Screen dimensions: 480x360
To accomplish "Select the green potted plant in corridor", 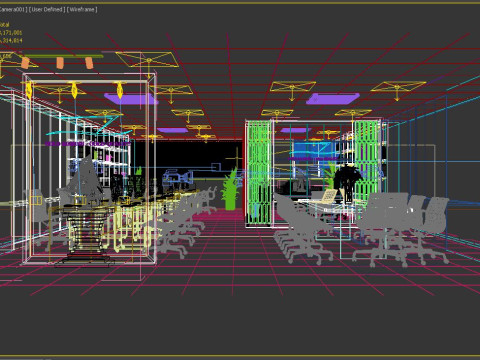I will pos(229,190).
